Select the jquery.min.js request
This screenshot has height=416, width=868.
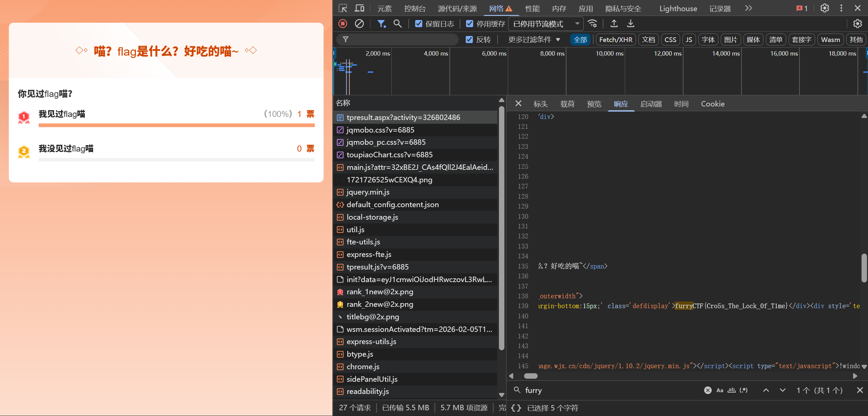tap(368, 192)
